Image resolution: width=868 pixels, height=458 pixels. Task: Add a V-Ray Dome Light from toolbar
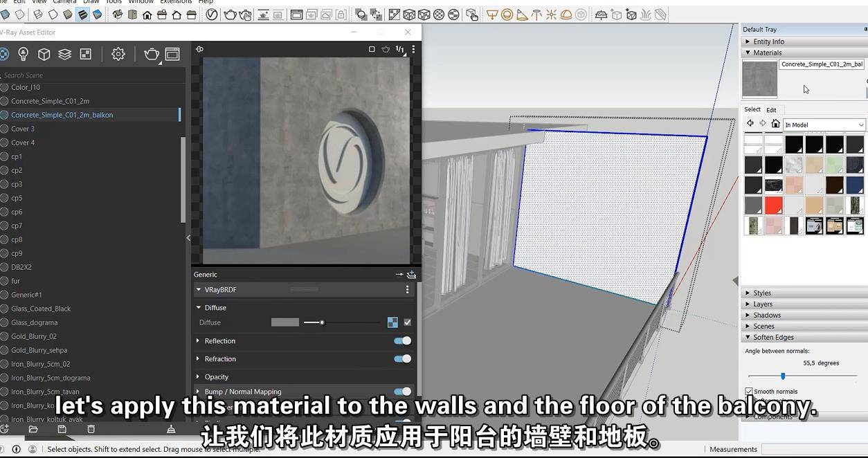pos(566,15)
